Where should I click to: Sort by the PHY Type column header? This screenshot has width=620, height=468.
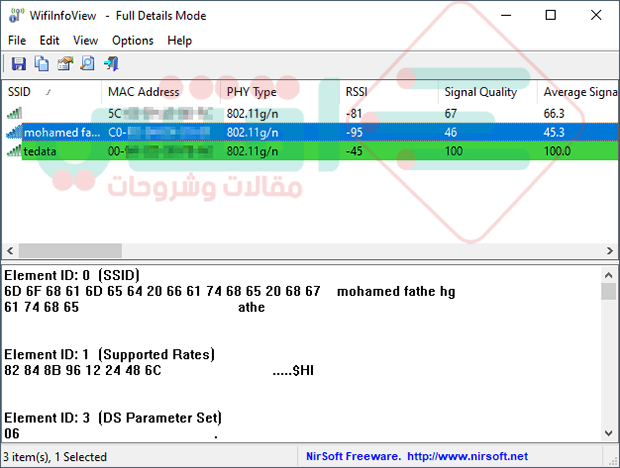pyautogui.click(x=280, y=92)
